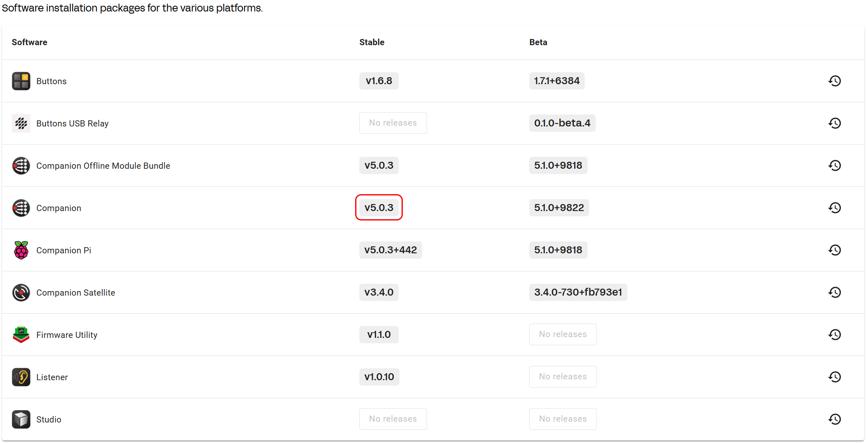
Task: Select the 'Firmware Utility' name
Action: (x=67, y=335)
